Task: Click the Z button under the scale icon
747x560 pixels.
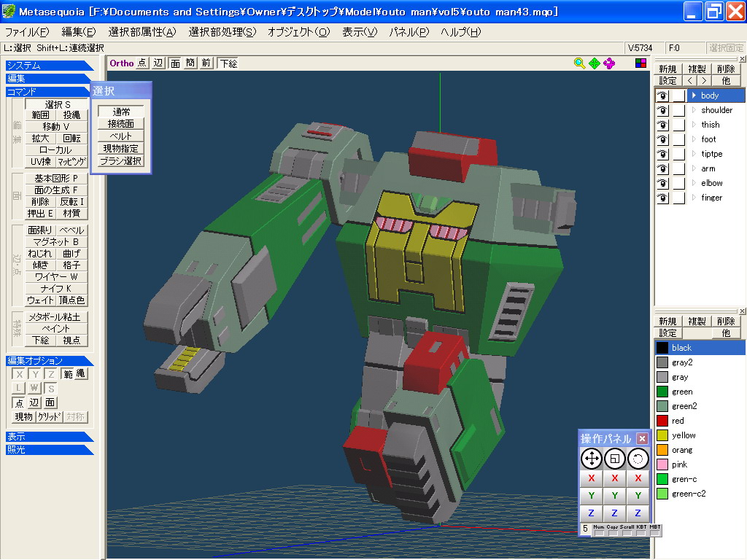Action: coord(614,513)
